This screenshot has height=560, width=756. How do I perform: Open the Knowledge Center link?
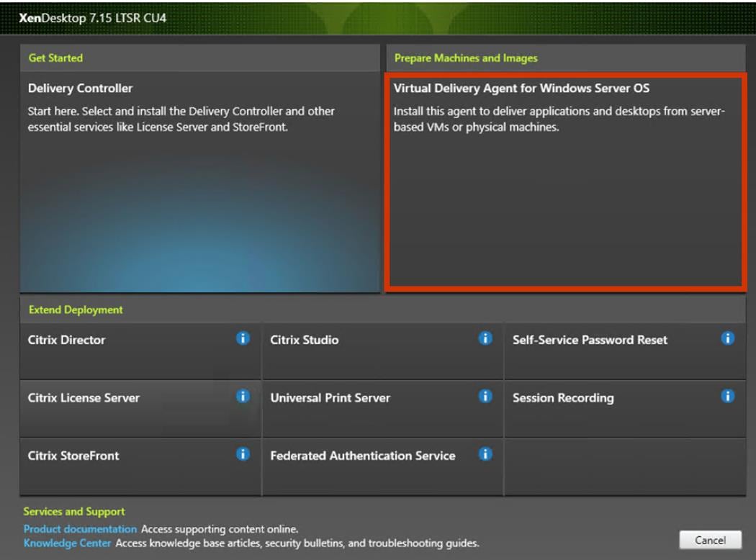point(68,543)
